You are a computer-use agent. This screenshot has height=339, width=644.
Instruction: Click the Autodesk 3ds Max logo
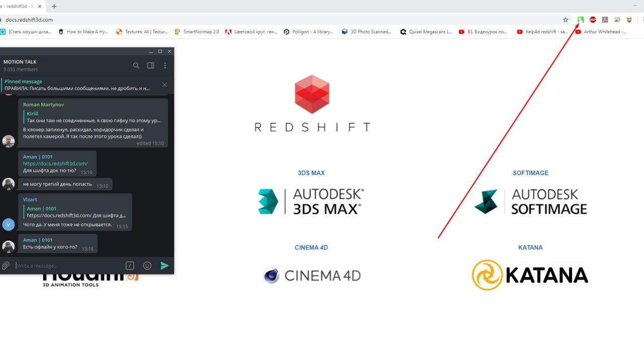point(311,201)
